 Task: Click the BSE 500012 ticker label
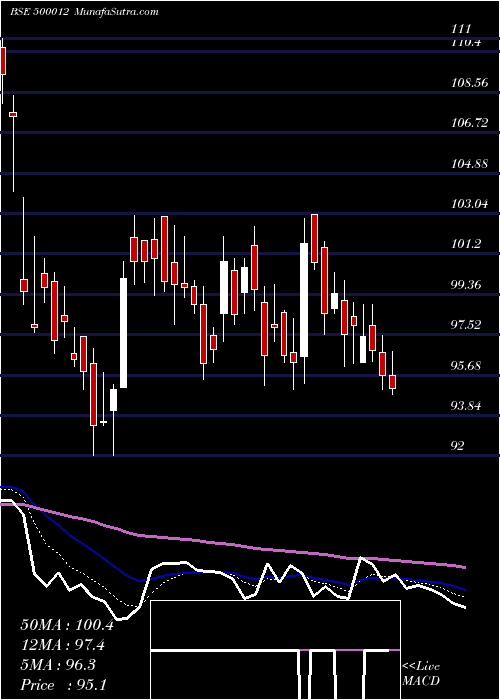click(39, 11)
